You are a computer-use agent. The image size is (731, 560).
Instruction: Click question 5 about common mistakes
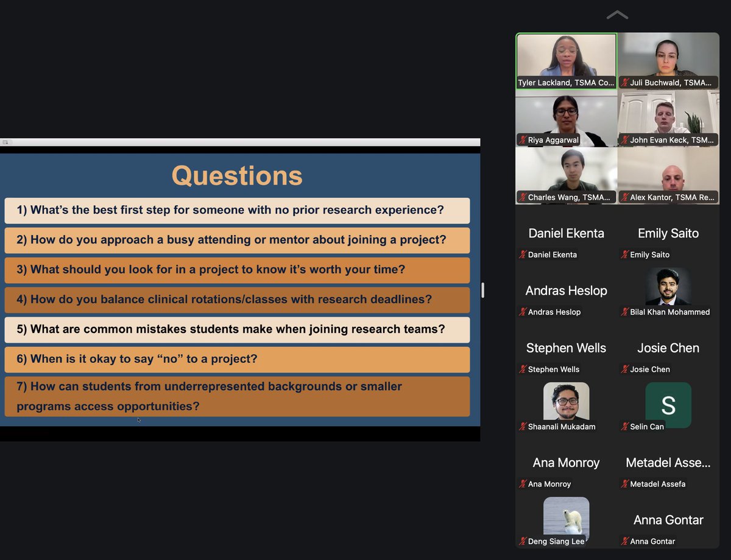pos(237,330)
